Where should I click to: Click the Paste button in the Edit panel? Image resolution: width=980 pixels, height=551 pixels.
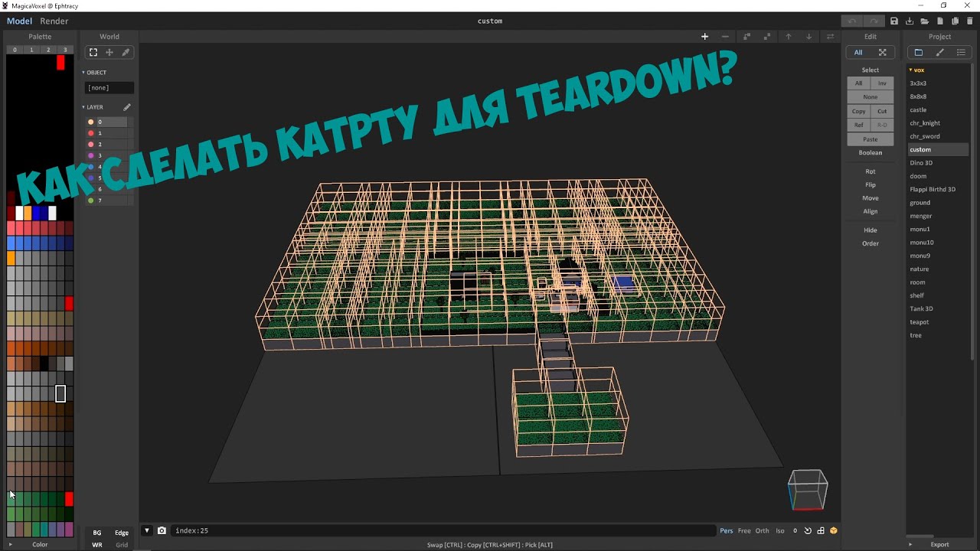[x=871, y=139]
